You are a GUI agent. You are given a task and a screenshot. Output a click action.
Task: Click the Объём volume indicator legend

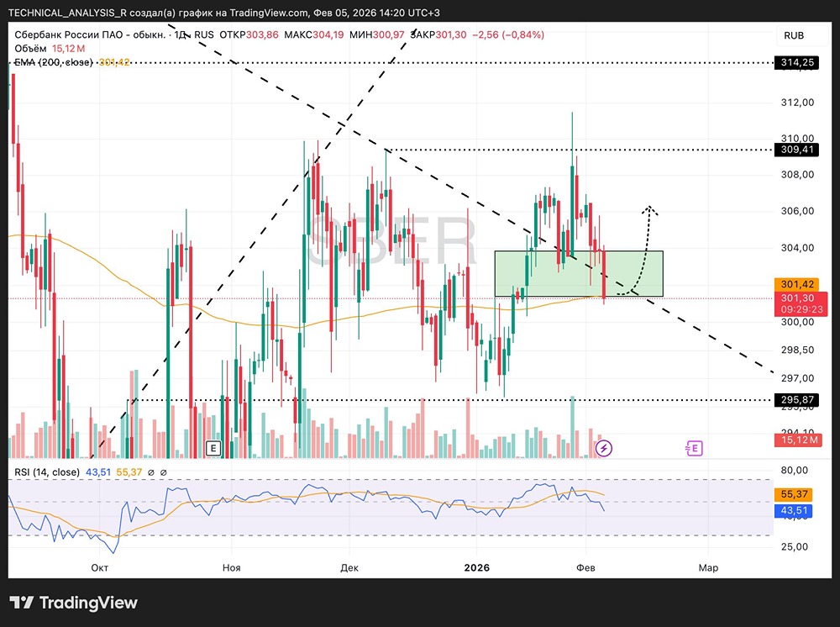pos(30,49)
